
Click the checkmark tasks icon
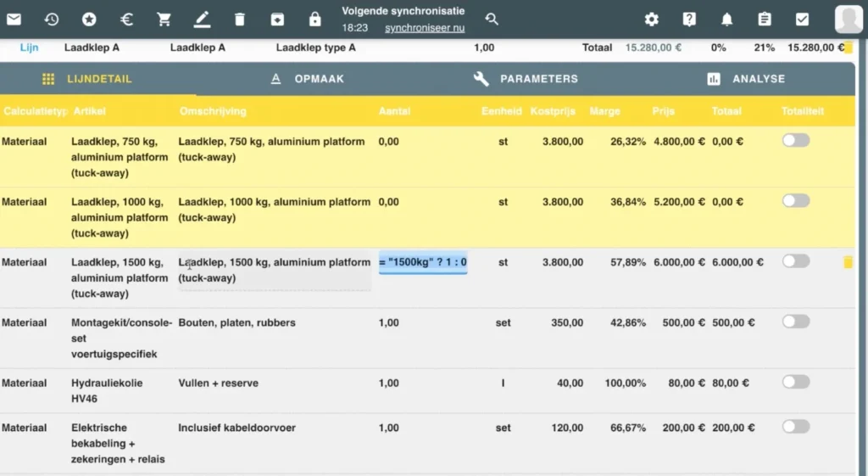pos(802,20)
